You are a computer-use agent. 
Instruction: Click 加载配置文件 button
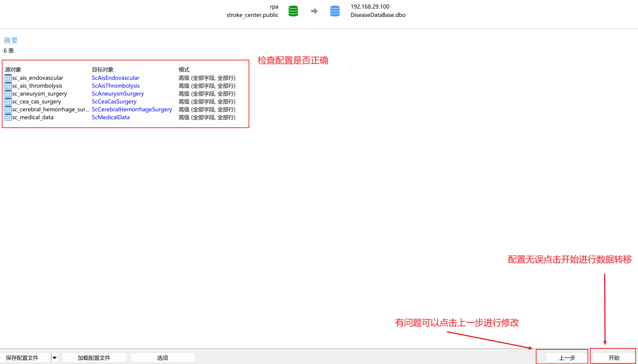click(x=94, y=358)
